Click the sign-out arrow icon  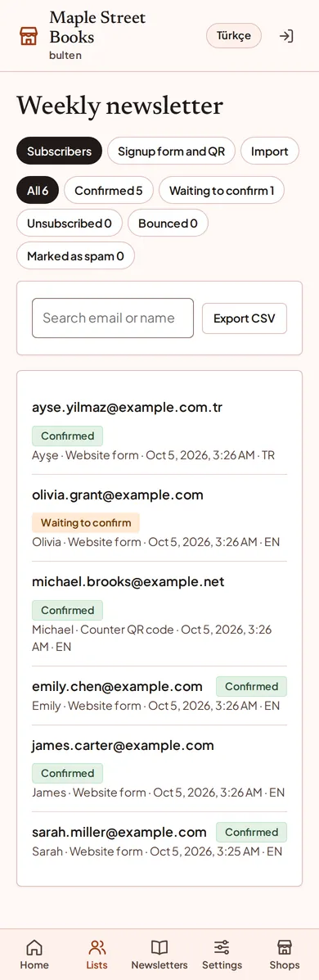point(286,36)
